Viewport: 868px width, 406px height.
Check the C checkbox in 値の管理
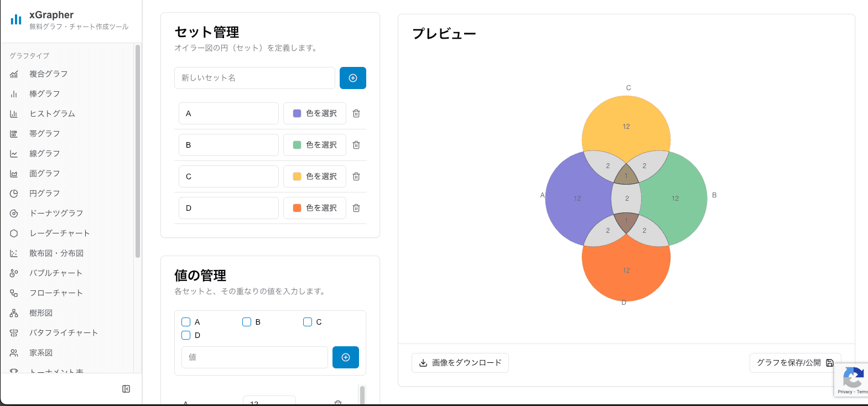click(308, 322)
